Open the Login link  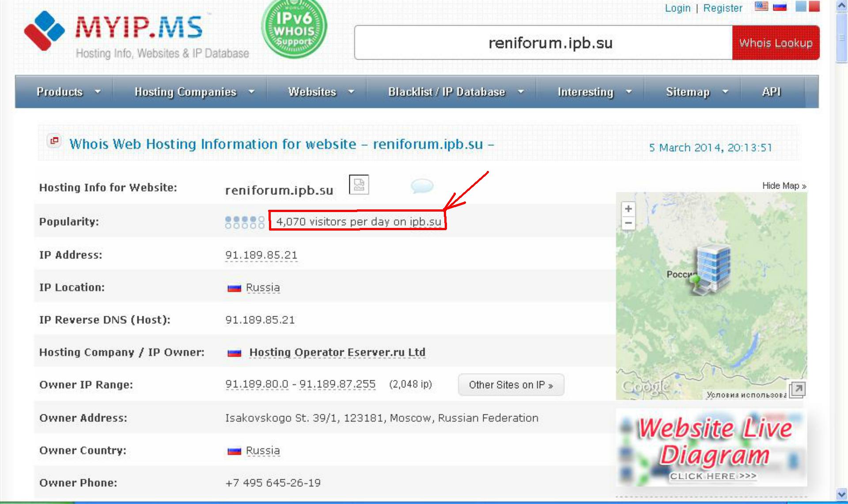point(678,8)
